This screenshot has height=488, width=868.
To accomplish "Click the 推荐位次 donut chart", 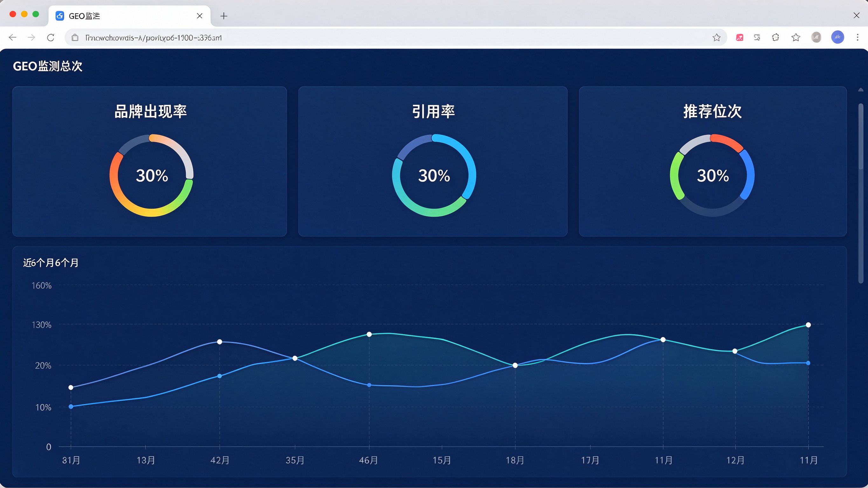I will point(712,175).
